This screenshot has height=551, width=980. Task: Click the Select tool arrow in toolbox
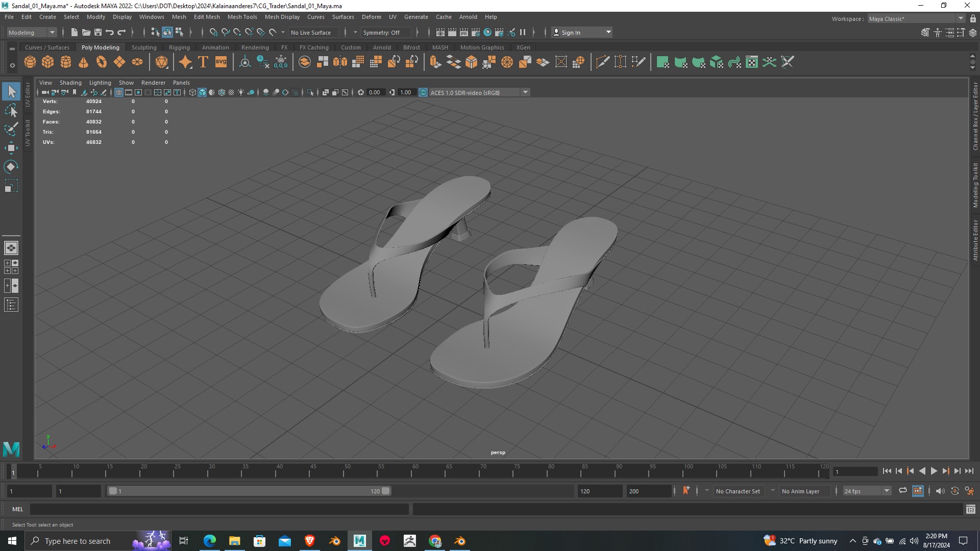(x=11, y=92)
